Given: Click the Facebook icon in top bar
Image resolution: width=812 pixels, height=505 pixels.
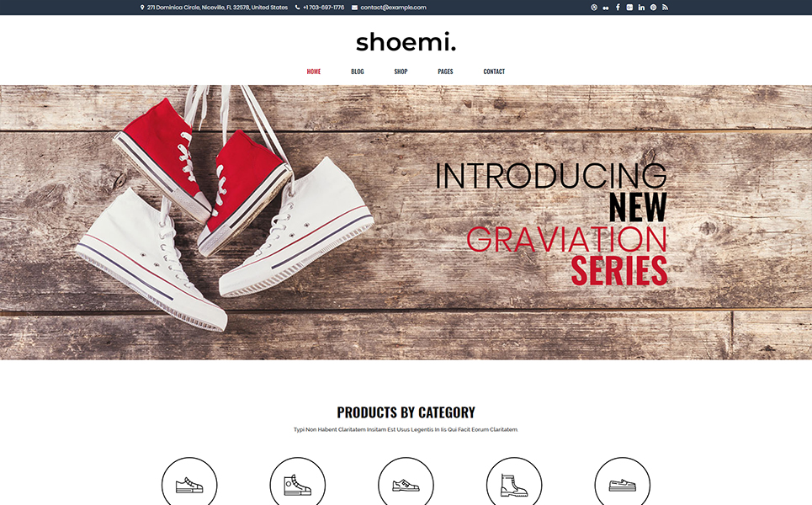Looking at the screenshot, I should (618, 8).
